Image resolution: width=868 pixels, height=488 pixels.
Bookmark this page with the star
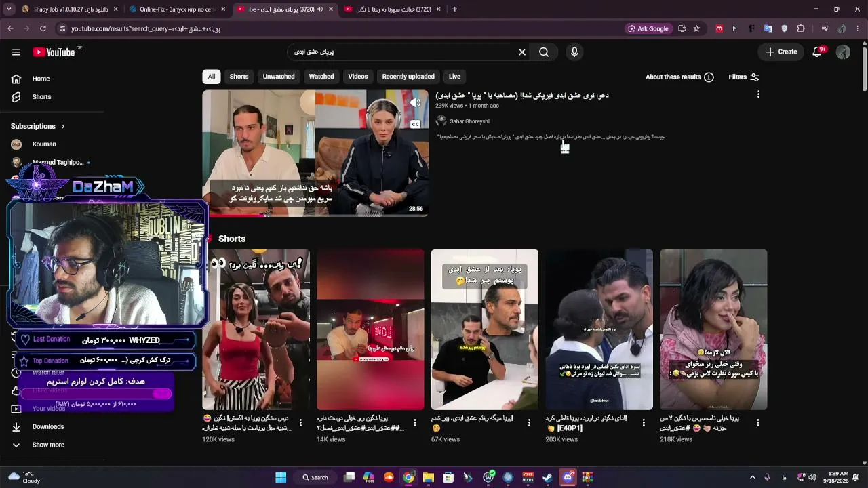(x=696, y=28)
